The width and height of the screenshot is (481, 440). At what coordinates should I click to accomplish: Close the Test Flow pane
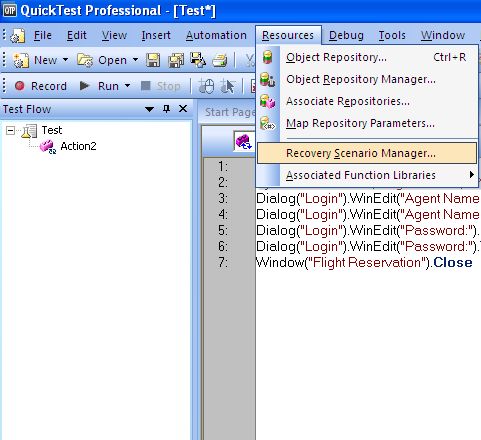pyautogui.click(x=183, y=109)
